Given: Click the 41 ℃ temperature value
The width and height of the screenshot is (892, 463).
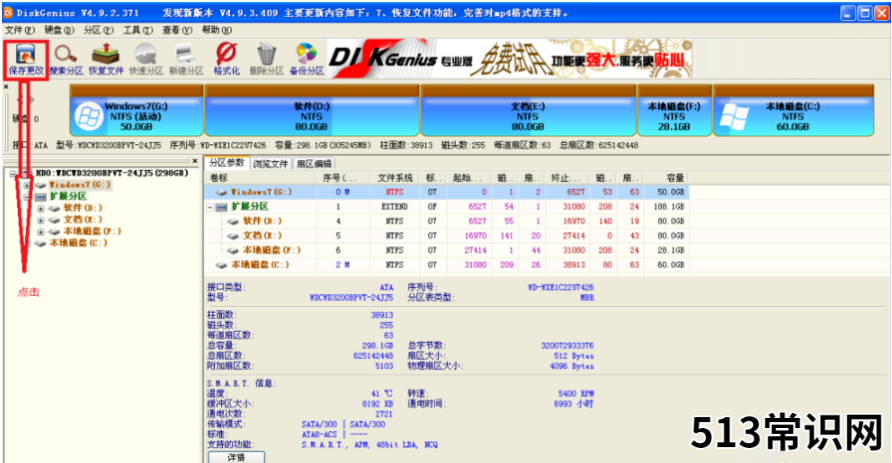Looking at the screenshot, I should click(x=382, y=394).
